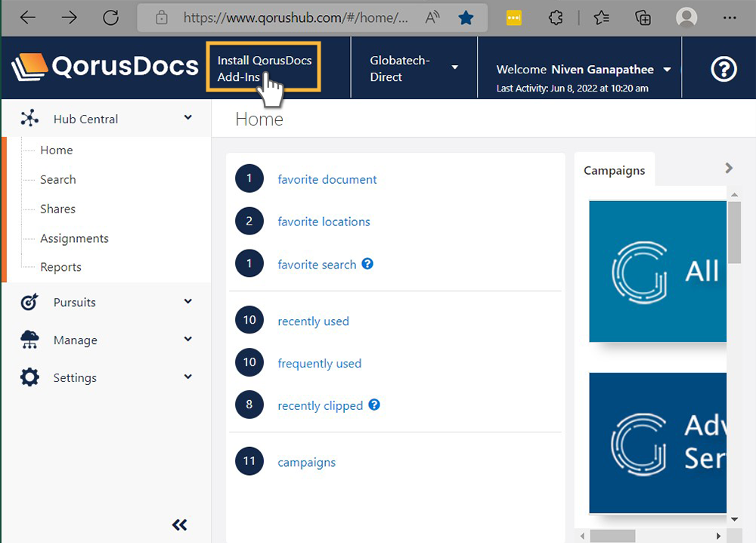Open the favorite search link

(x=317, y=264)
